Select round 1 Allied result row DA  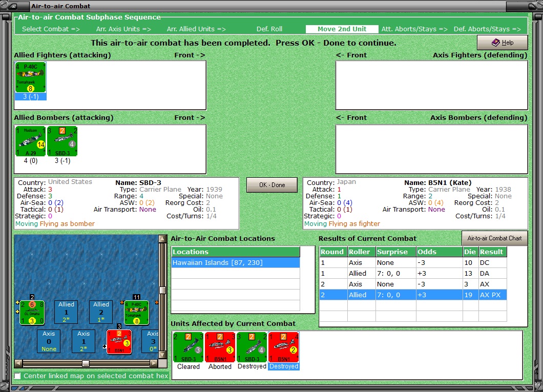pos(413,273)
